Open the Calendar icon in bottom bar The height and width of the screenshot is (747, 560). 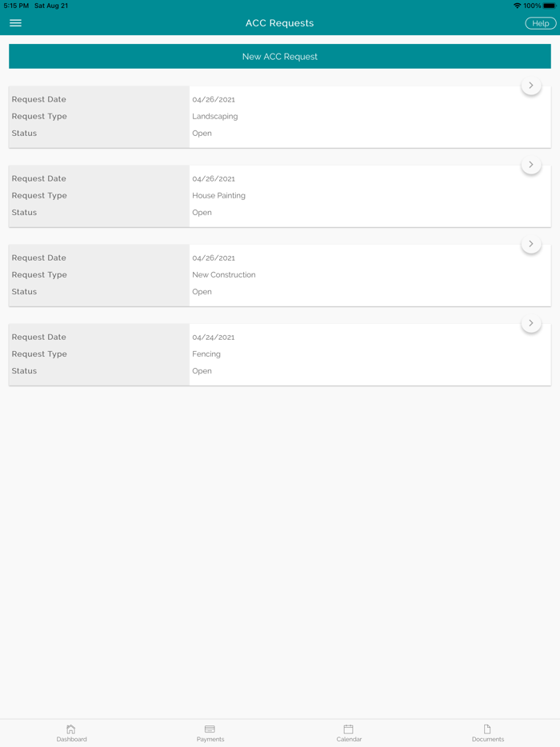[349, 729]
